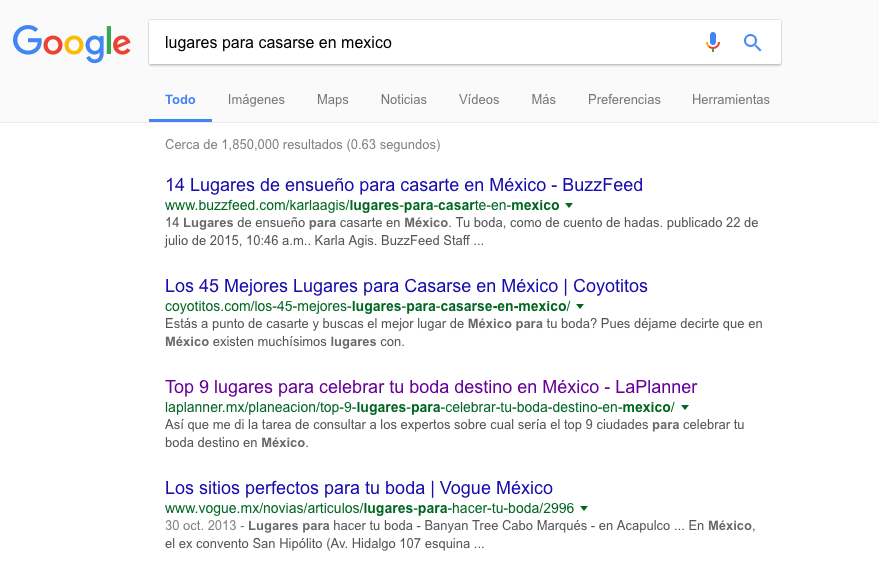Select the Todo tab

(x=180, y=100)
